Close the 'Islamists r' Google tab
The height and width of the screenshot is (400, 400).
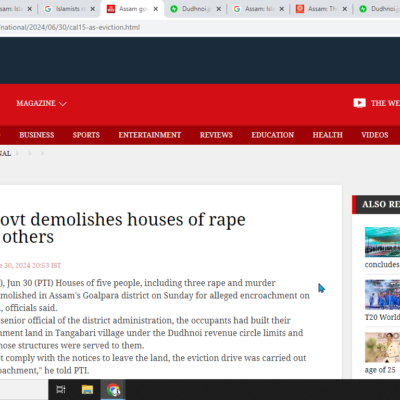click(x=93, y=9)
